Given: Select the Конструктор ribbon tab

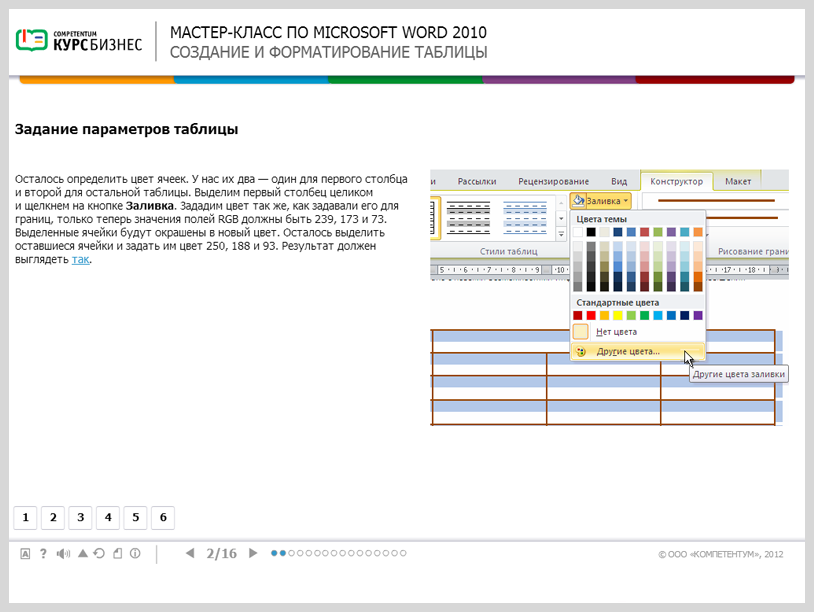Looking at the screenshot, I should (676, 182).
